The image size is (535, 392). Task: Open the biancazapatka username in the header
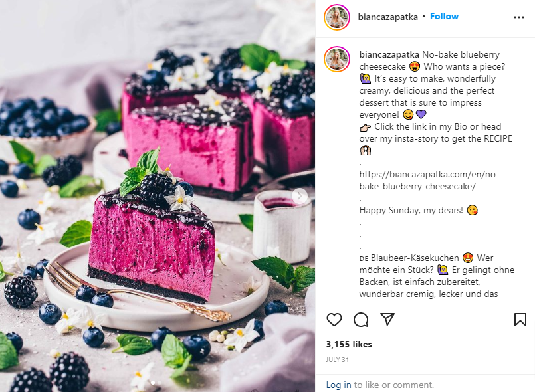(387, 17)
